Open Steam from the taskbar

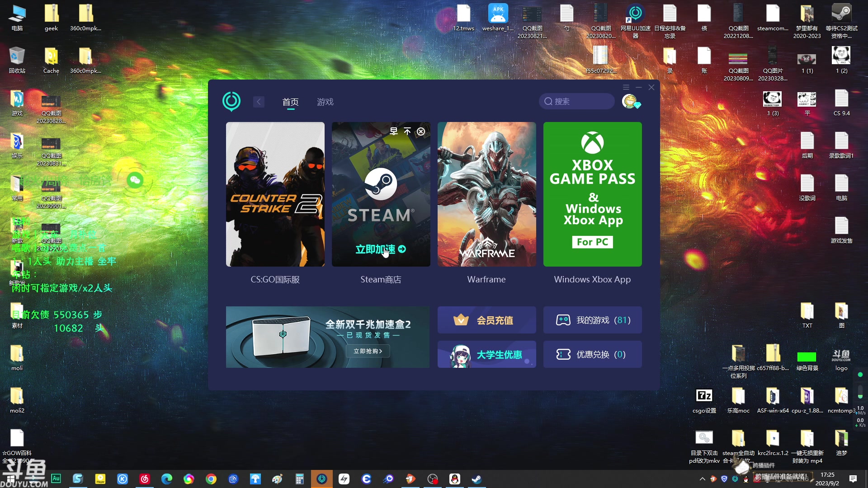click(x=476, y=479)
